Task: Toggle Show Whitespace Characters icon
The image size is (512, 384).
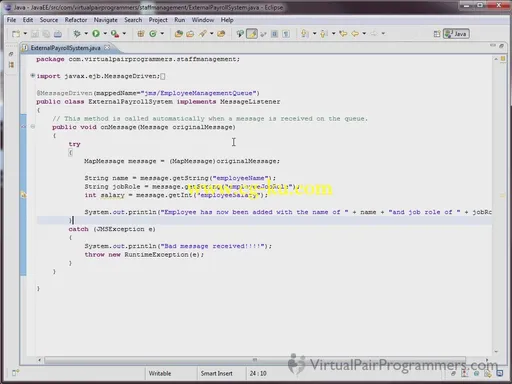Action: 286,34
